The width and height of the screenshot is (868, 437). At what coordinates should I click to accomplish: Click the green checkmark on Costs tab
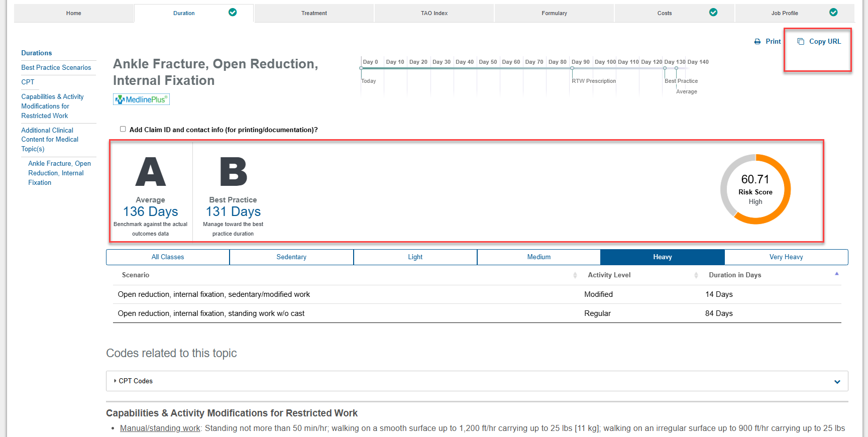713,13
